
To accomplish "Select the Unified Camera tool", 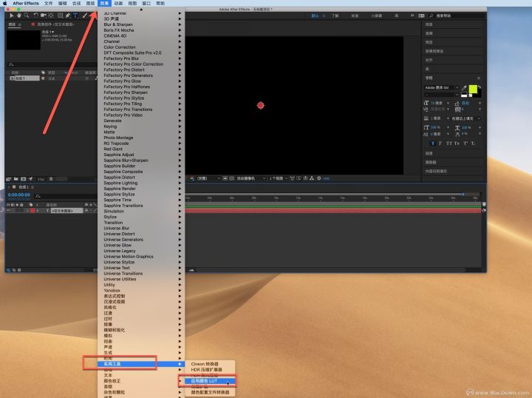I will (44, 16).
